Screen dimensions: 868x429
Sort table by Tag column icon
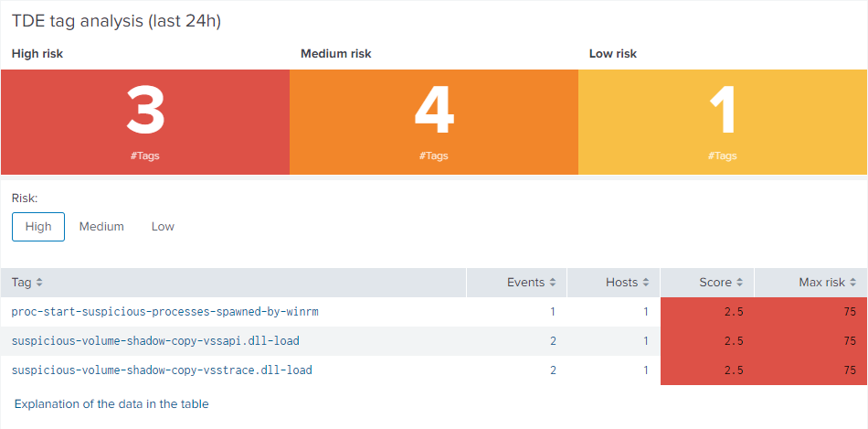pos(39,283)
